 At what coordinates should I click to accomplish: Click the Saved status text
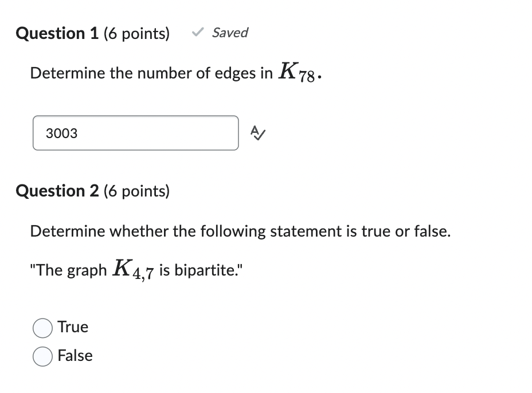(229, 33)
